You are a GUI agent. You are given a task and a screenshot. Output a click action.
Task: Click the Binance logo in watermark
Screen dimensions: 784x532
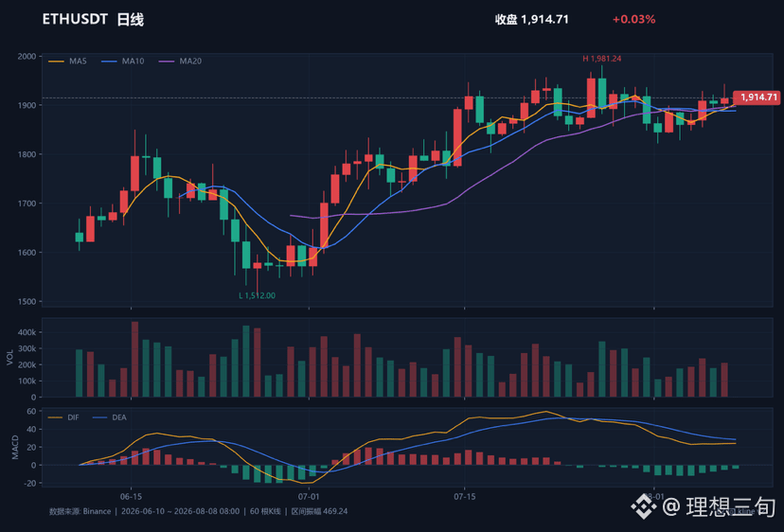pyautogui.click(x=644, y=506)
